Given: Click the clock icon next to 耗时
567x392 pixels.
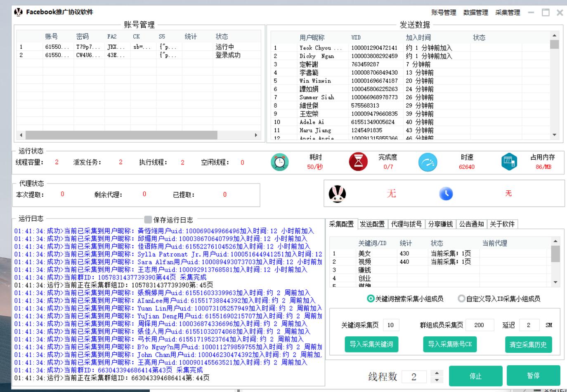Looking at the screenshot, I should tap(280, 162).
